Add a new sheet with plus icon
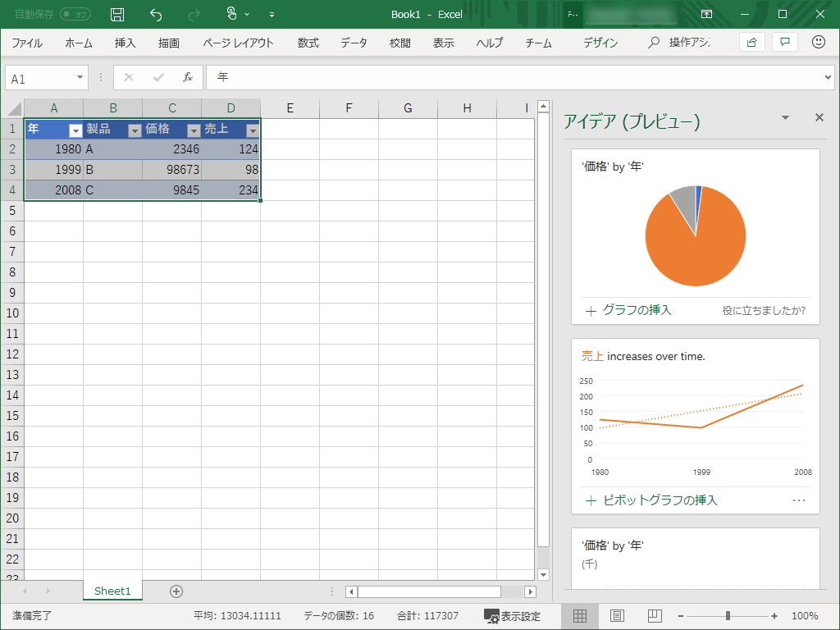The image size is (840, 630). click(x=176, y=591)
